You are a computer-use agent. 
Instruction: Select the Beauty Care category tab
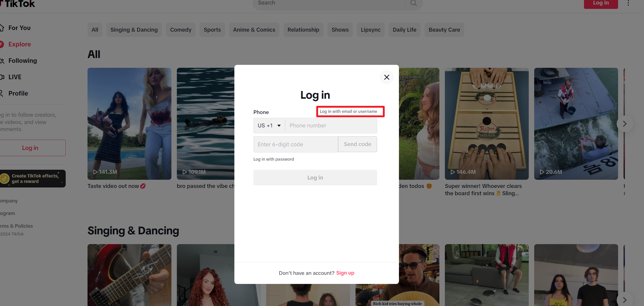tap(444, 30)
